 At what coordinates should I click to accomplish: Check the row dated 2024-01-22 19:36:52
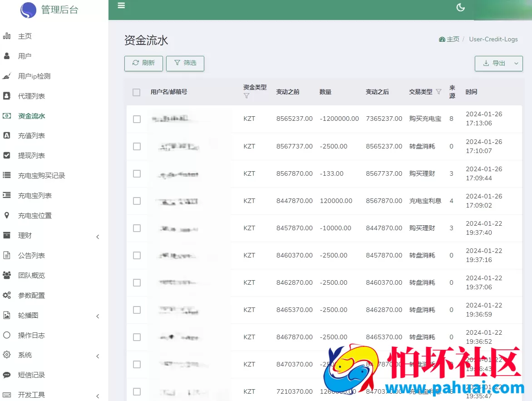137,337
